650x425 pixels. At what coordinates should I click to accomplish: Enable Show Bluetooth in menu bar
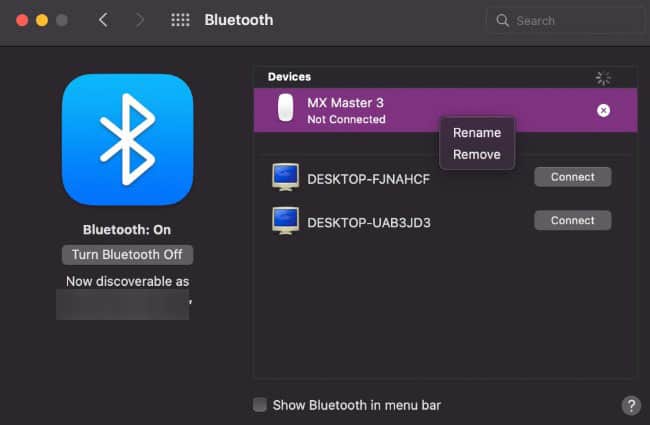point(260,405)
